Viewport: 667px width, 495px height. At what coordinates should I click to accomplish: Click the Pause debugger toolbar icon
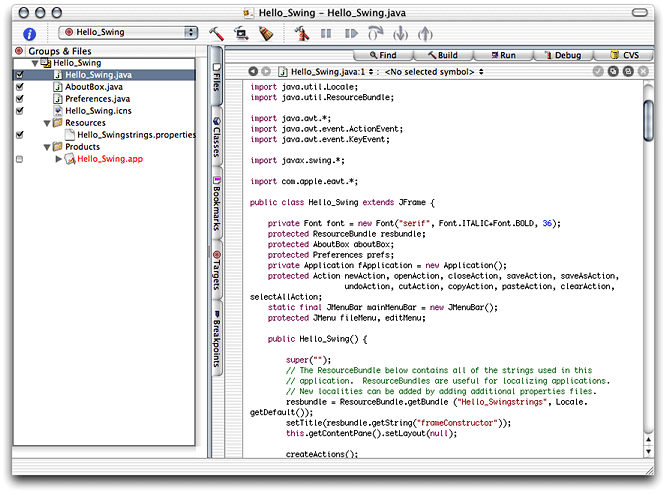click(x=326, y=33)
